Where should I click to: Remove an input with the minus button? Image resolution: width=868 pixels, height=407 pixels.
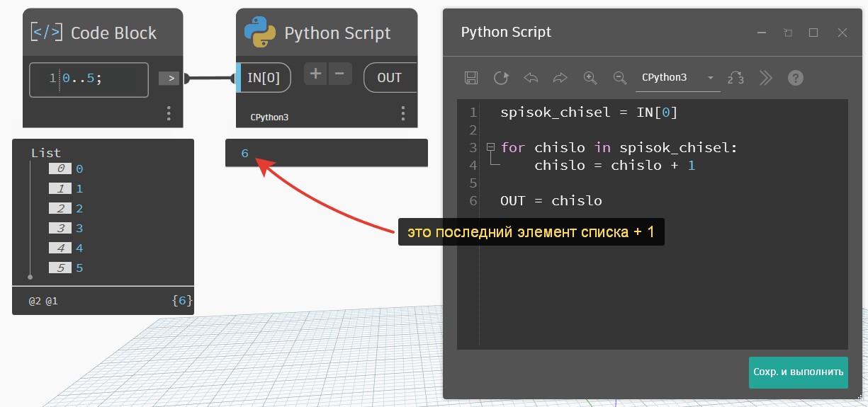340,73
